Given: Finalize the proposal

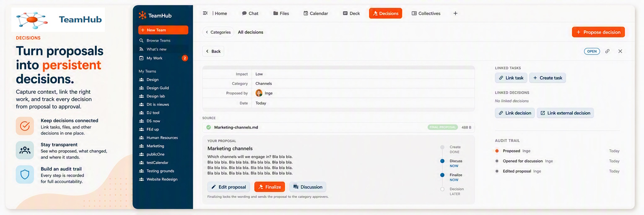Looking at the screenshot, I should click(x=270, y=187).
